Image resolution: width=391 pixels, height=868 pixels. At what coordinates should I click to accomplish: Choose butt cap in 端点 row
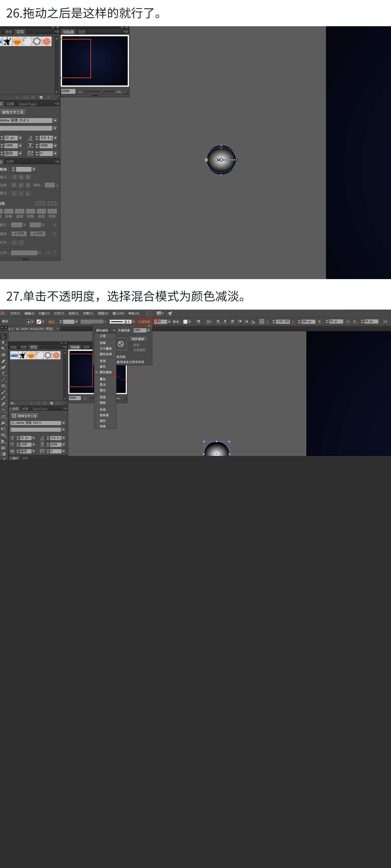14,177
